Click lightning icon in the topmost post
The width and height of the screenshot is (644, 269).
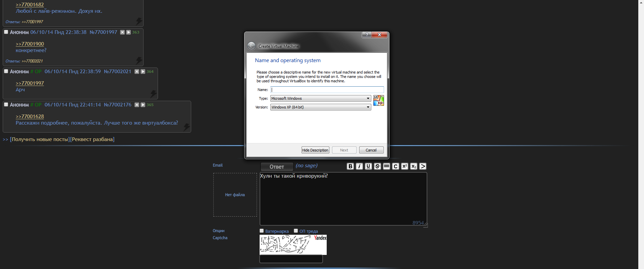click(139, 21)
